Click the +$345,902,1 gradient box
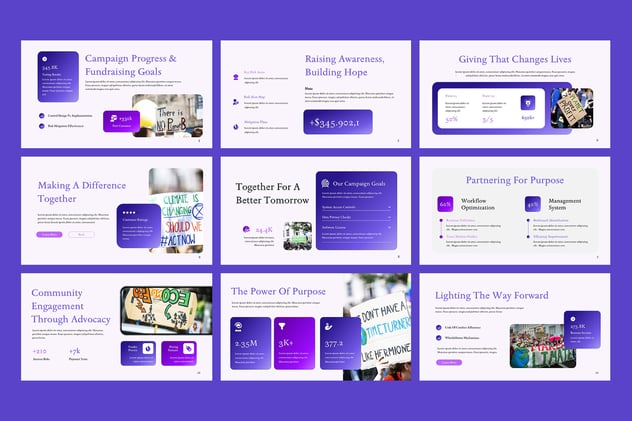Viewport: 632px width, 421px height. [338, 122]
